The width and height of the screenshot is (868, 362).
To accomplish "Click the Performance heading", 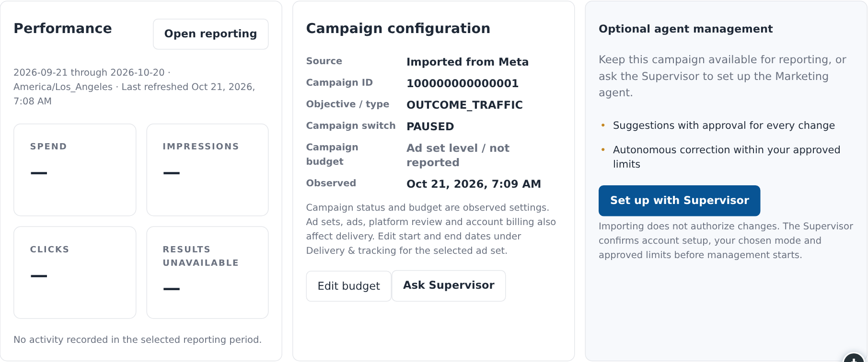I will pos(63,28).
